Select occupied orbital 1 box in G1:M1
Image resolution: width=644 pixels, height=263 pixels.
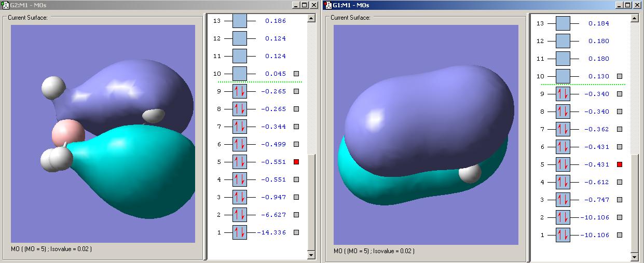coord(563,235)
